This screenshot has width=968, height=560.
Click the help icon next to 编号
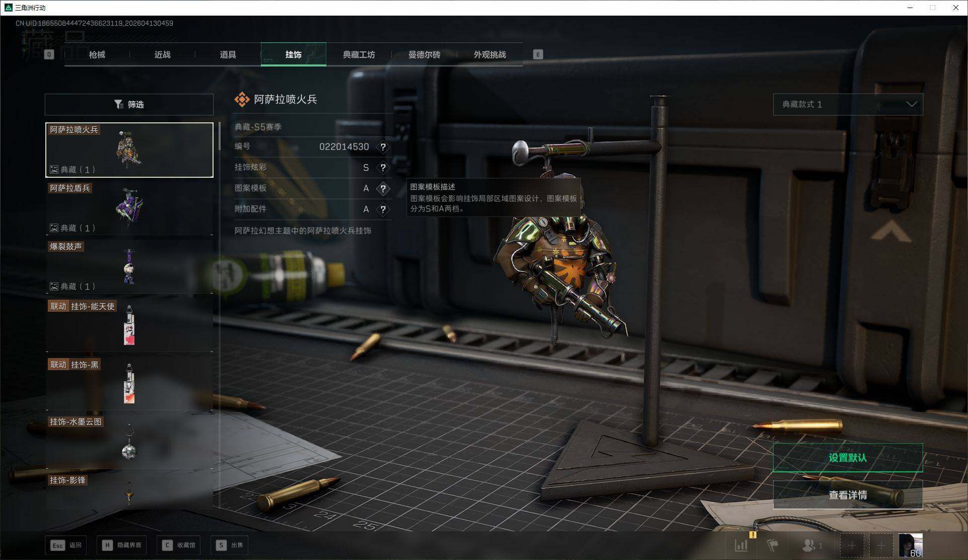click(x=383, y=147)
